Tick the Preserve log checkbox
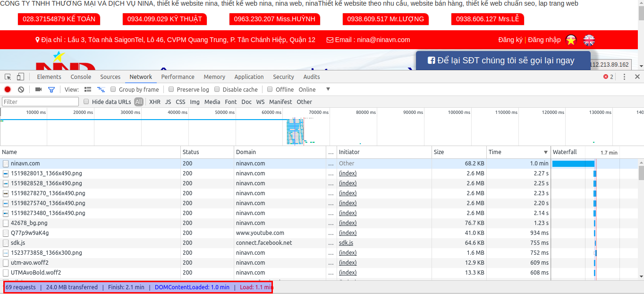The image size is (644, 294). pyautogui.click(x=171, y=89)
